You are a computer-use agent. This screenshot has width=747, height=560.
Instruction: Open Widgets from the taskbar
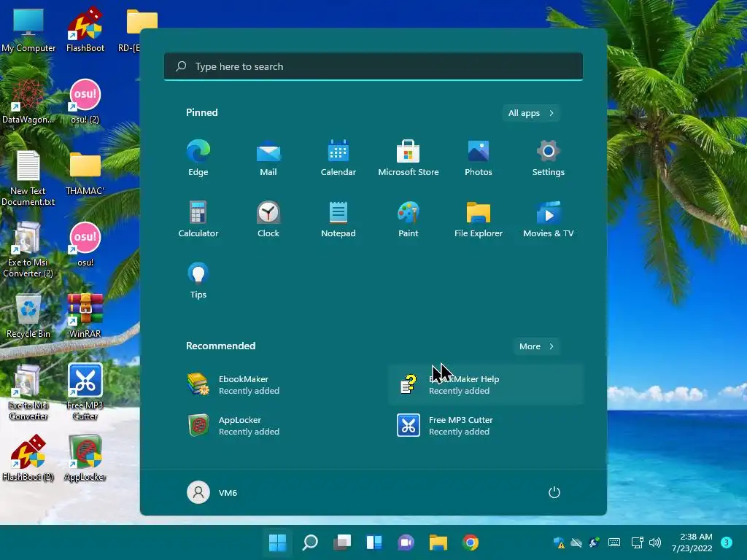374,542
